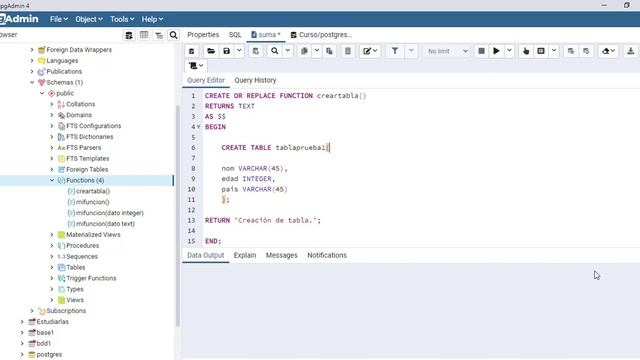The width and height of the screenshot is (640, 360).
Task: Open the Edit pencil dropdown button
Action: (370, 51)
